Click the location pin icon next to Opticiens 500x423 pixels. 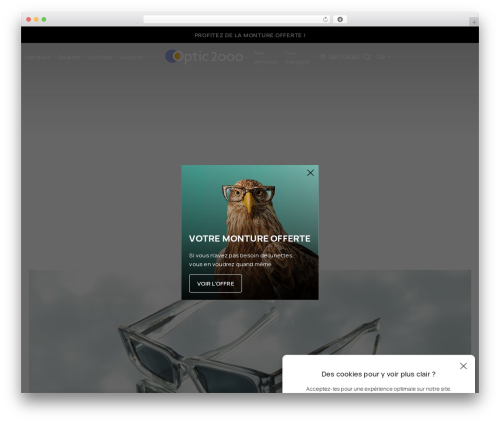(323, 57)
